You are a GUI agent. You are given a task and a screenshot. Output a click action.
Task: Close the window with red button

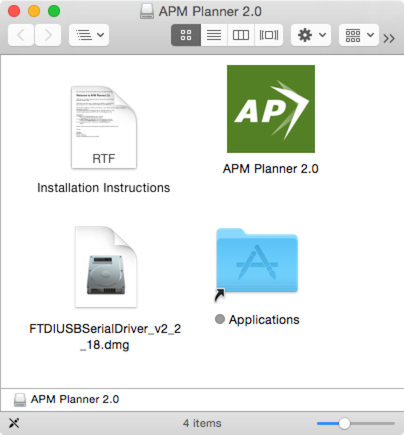[14, 11]
